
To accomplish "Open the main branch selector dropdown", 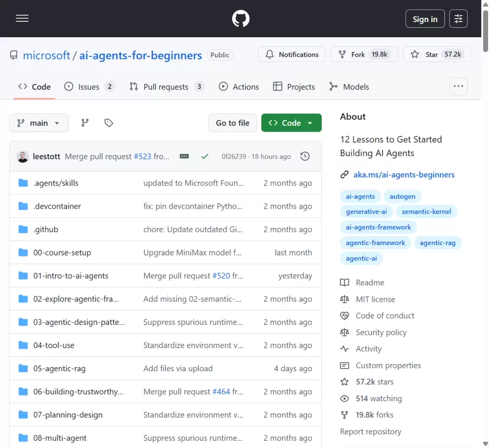I will [39, 123].
